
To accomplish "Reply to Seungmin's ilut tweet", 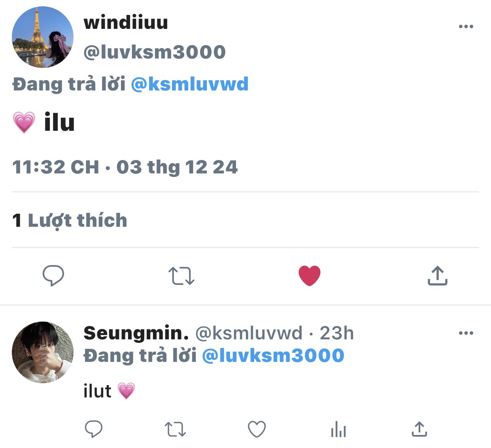I will (94, 429).
